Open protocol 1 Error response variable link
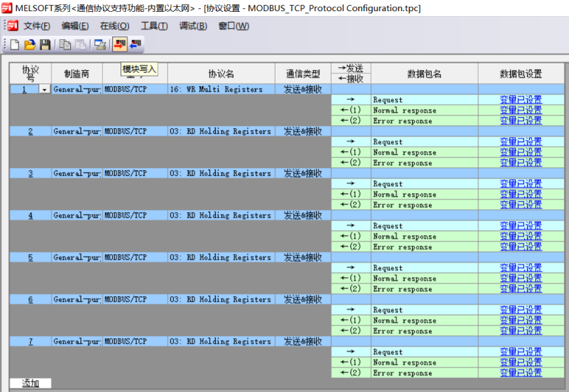The image size is (569, 392). pos(521,121)
